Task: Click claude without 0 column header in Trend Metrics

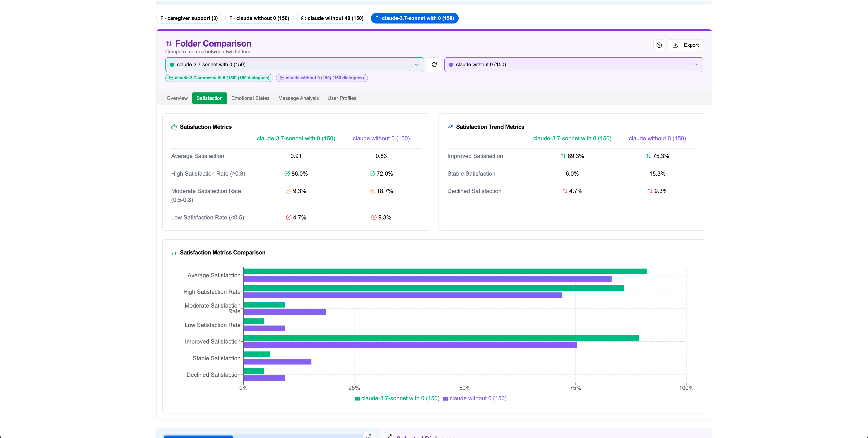Action: (657, 138)
